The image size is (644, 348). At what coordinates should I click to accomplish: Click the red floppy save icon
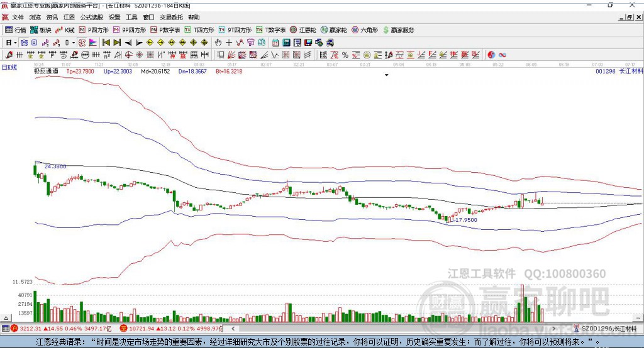308,42
